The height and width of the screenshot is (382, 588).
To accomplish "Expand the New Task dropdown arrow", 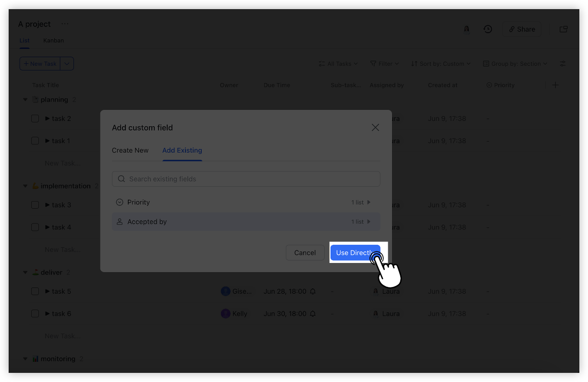I will (x=67, y=63).
